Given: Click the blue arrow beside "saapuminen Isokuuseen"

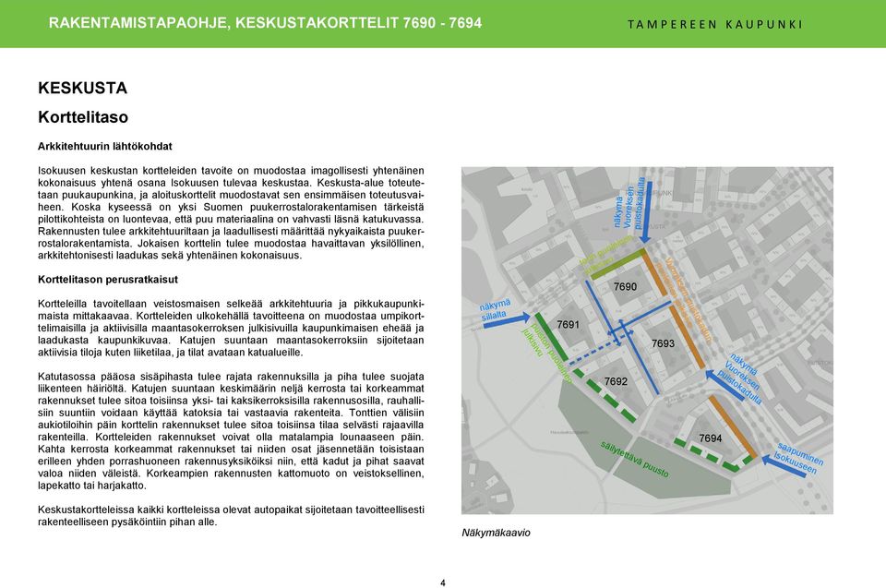Looking at the screenshot, I should coord(784,468).
